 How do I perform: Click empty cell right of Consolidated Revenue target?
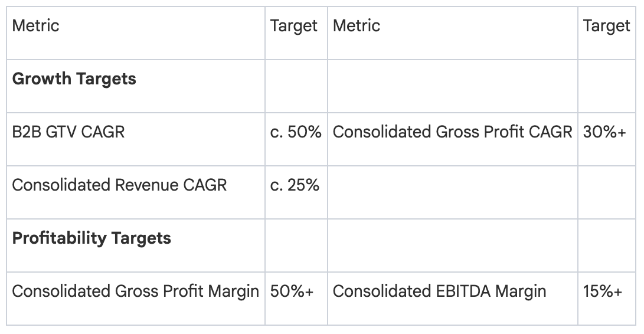(452, 192)
